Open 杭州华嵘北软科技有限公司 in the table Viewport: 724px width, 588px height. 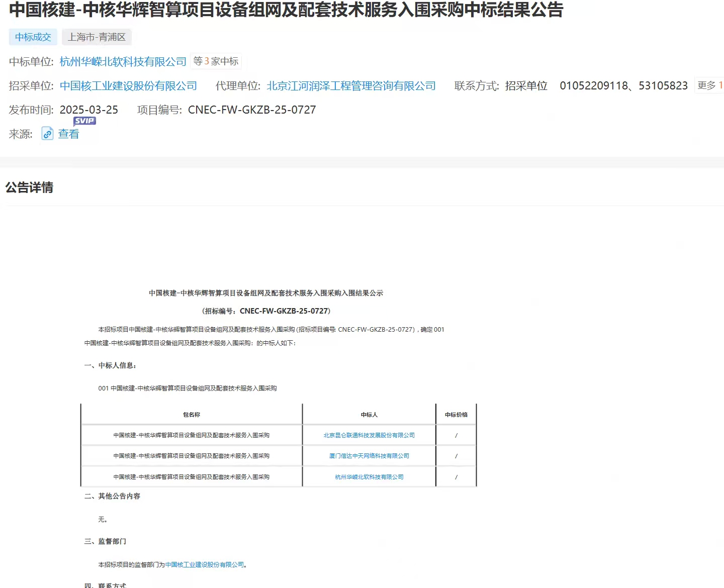pyautogui.click(x=369, y=477)
